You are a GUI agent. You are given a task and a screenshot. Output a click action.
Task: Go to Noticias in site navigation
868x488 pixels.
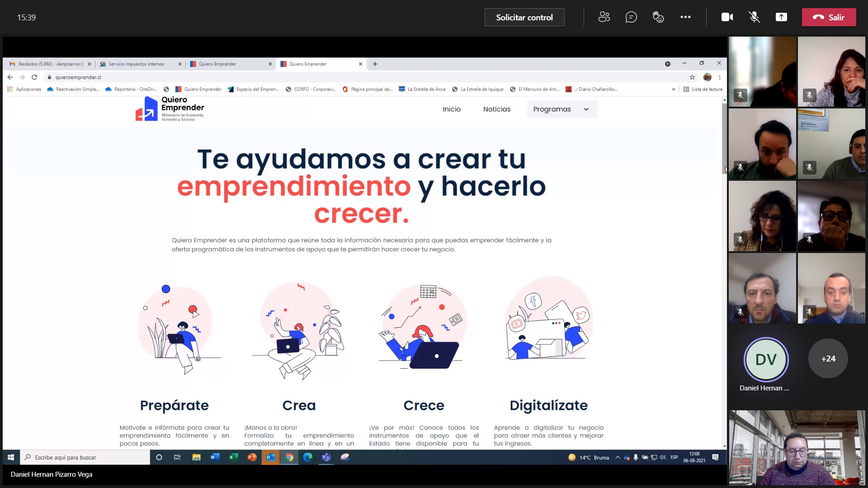pyautogui.click(x=497, y=109)
